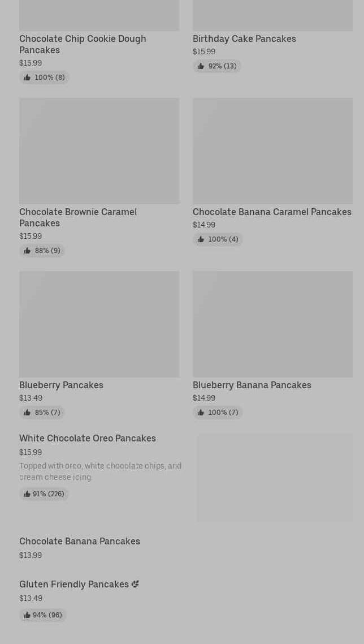Choose Chocolate Banana Pancakes menu item
The image size is (364, 644).
pos(80,541)
